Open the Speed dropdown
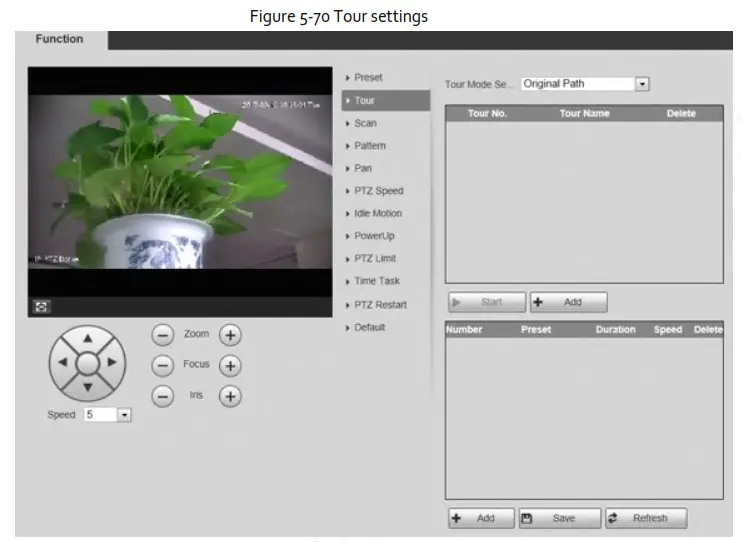The image size is (742, 542). click(124, 415)
